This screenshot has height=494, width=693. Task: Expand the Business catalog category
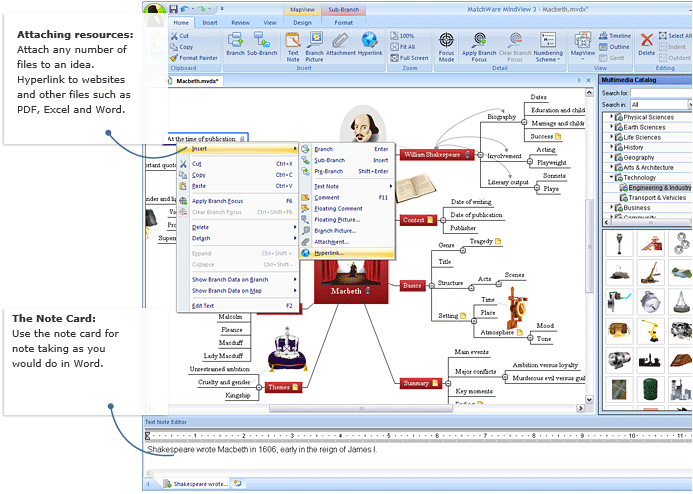click(x=612, y=207)
